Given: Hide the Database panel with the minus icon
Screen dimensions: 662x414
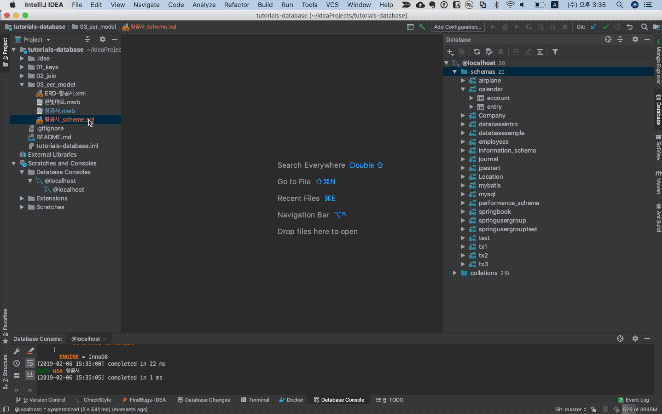Looking at the screenshot, I should (x=647, y=39).
